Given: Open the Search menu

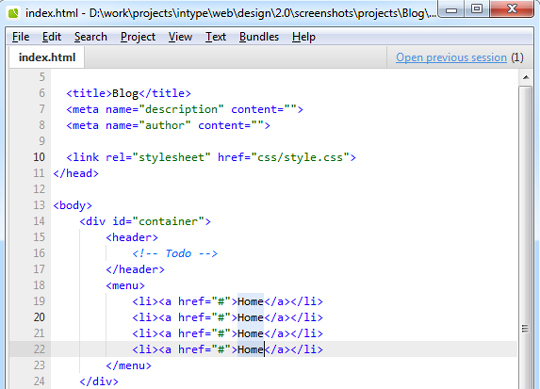Looking at the screenshot, I should (91, 37).
